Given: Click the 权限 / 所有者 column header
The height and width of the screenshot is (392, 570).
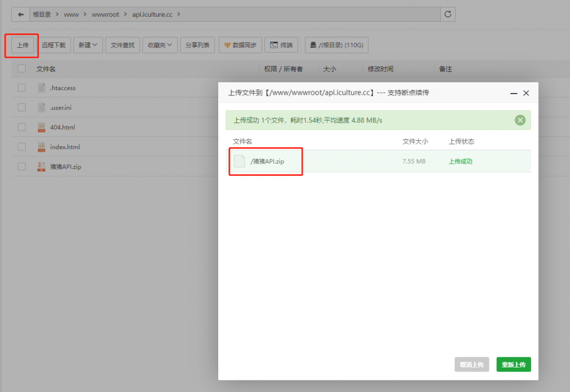Looking at the screenshot, I should tap(283, 68).
